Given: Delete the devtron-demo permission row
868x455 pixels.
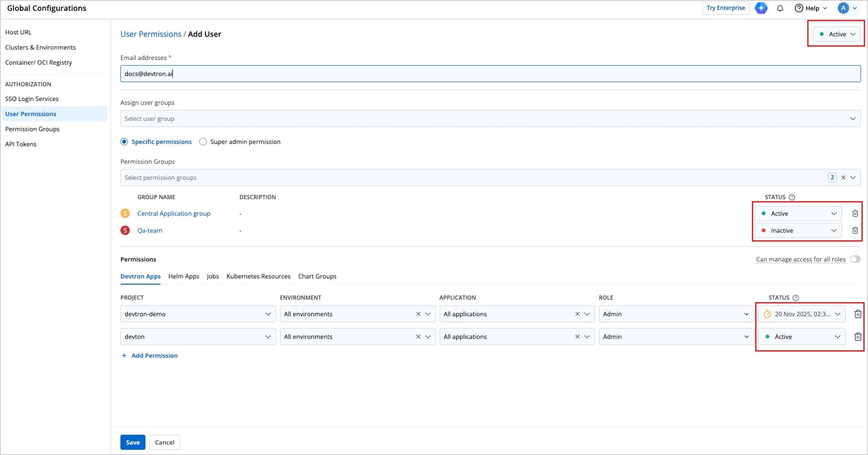Looking at the screenshot, I should coord(858,314).
